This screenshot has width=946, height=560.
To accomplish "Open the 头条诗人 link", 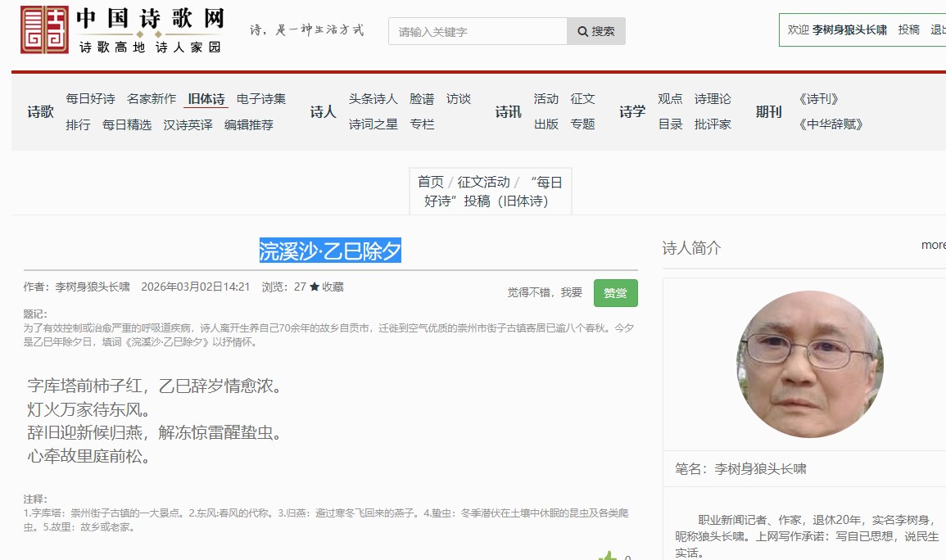I will click(373, 99).
